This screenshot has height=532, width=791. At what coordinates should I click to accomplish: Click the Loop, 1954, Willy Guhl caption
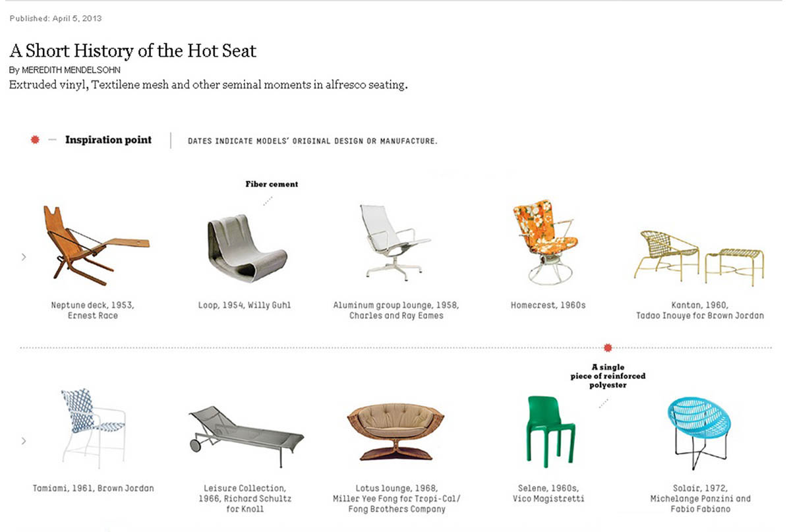(245, 305)
